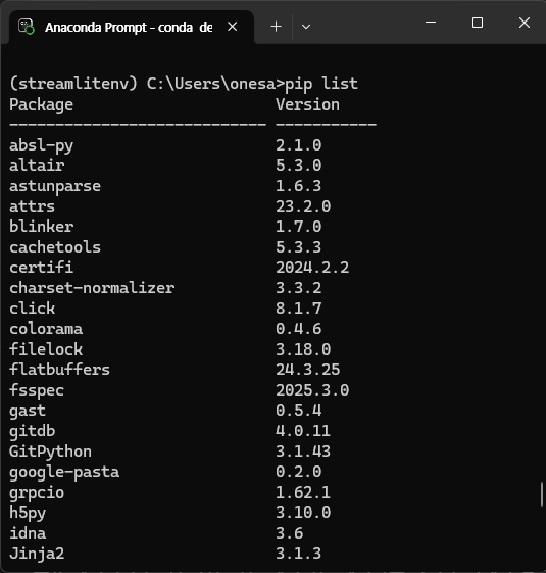Click the 'GitPython' package name
Screen dimensions: 546x573
click(50, 452)
